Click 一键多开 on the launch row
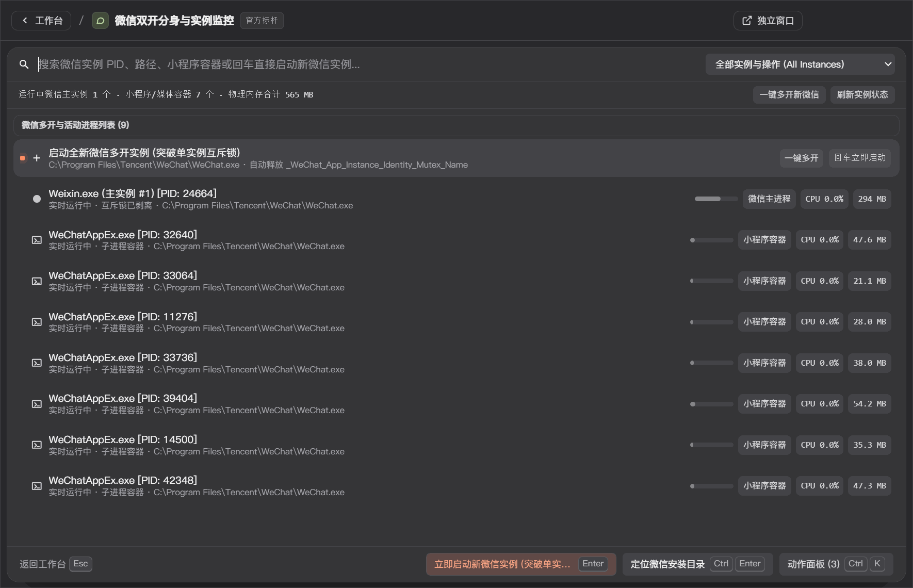This screenshot has height=588, width=913. pyautogui.click(x=802, y=158)
